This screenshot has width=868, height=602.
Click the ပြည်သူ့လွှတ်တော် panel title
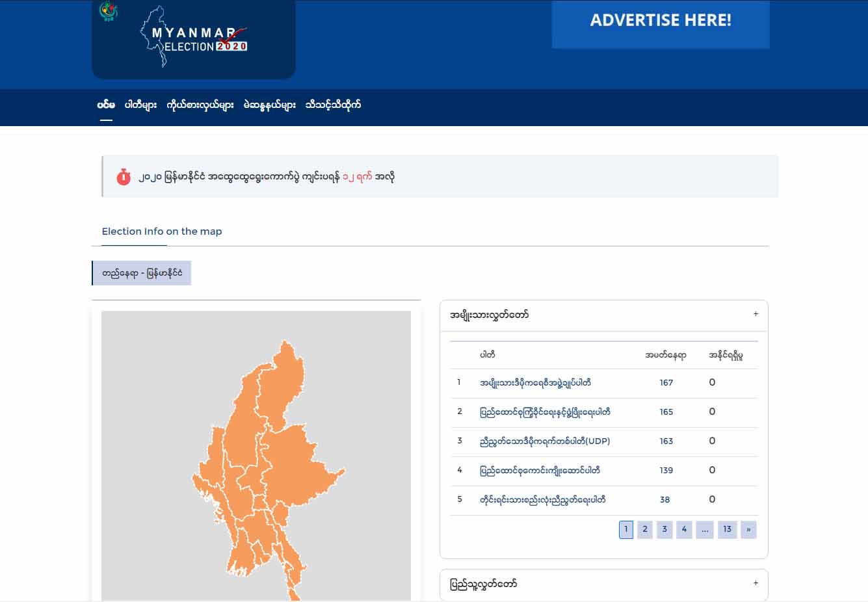pos(484,584)
